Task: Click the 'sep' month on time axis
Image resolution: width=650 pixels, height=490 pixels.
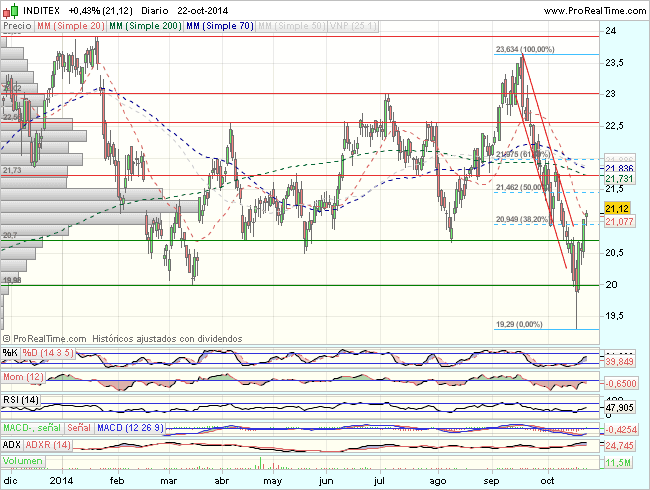Action: [491, 480]
